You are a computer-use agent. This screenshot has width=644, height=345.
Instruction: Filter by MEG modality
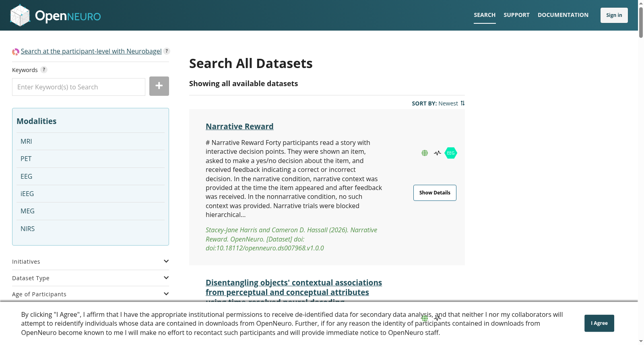point(91,211)
